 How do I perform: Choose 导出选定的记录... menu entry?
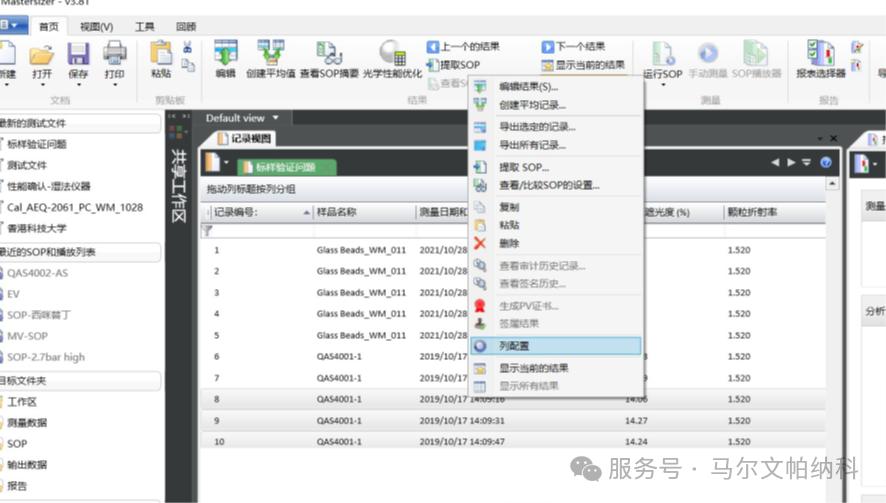(x=556, y=127)
